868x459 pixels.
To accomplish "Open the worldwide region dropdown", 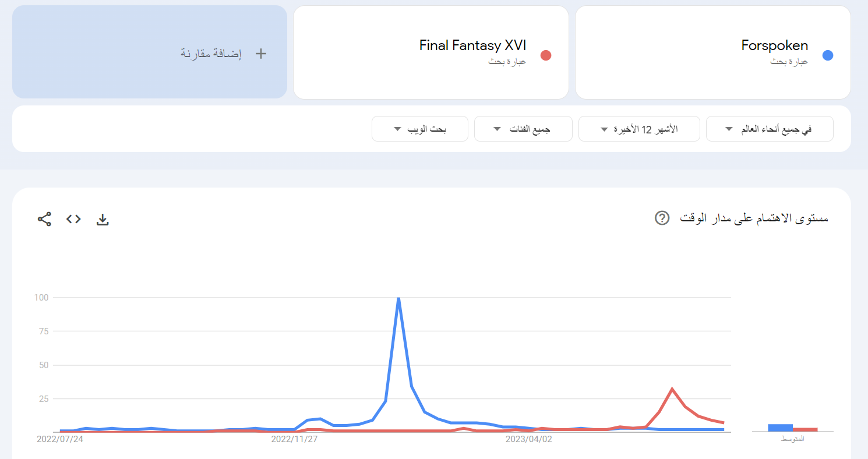I will tap(770, 129).
